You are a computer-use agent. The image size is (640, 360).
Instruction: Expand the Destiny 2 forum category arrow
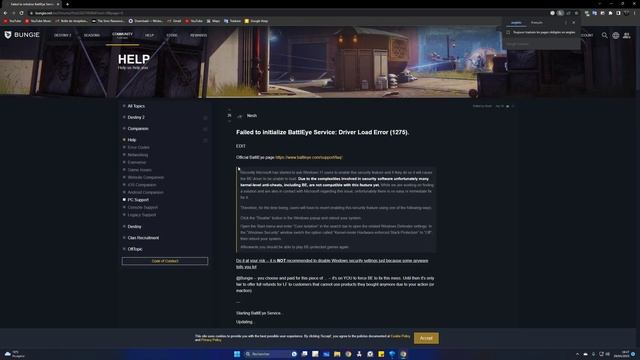click(205, 118)
